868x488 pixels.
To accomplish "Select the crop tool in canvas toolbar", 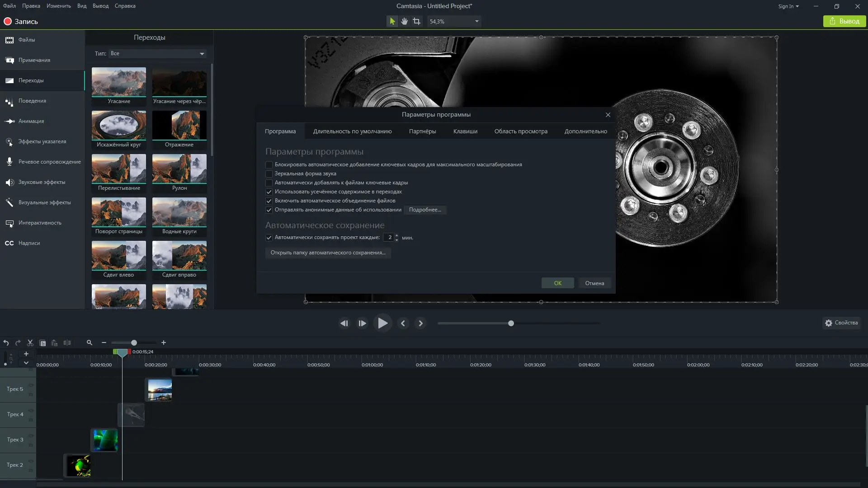I will tap(416, 21).
